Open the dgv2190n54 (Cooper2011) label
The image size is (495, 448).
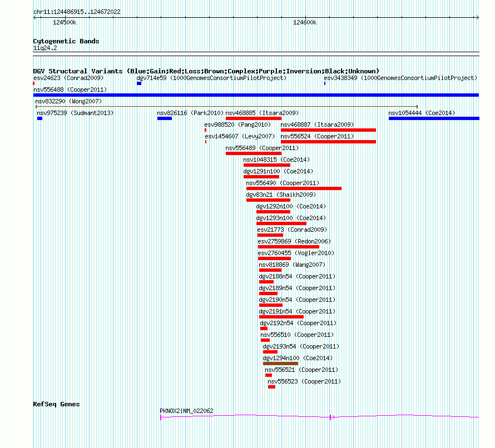[297, 300]
